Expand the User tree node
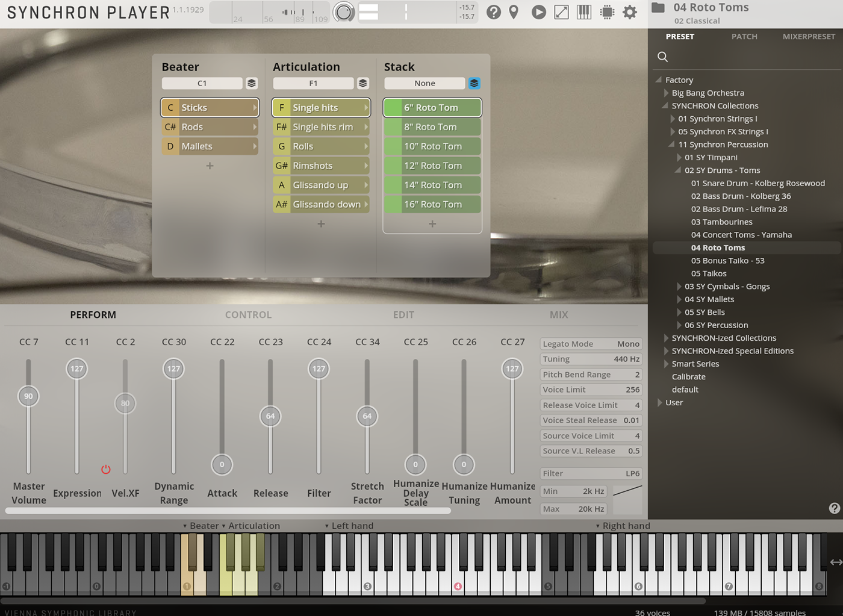Image resolution: width=843 pixels, height=616 pixels. [x=660, y=402]
